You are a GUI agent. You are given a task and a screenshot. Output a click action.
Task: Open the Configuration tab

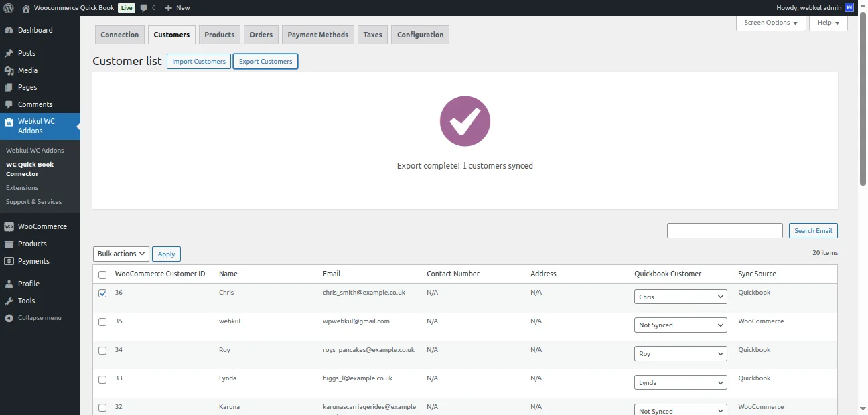(420, 34)
